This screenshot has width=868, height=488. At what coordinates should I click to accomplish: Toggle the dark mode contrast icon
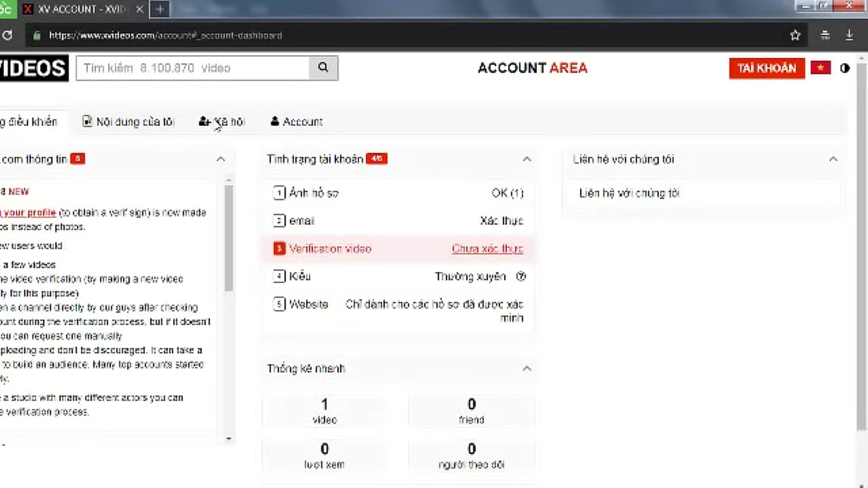point(845,68)
